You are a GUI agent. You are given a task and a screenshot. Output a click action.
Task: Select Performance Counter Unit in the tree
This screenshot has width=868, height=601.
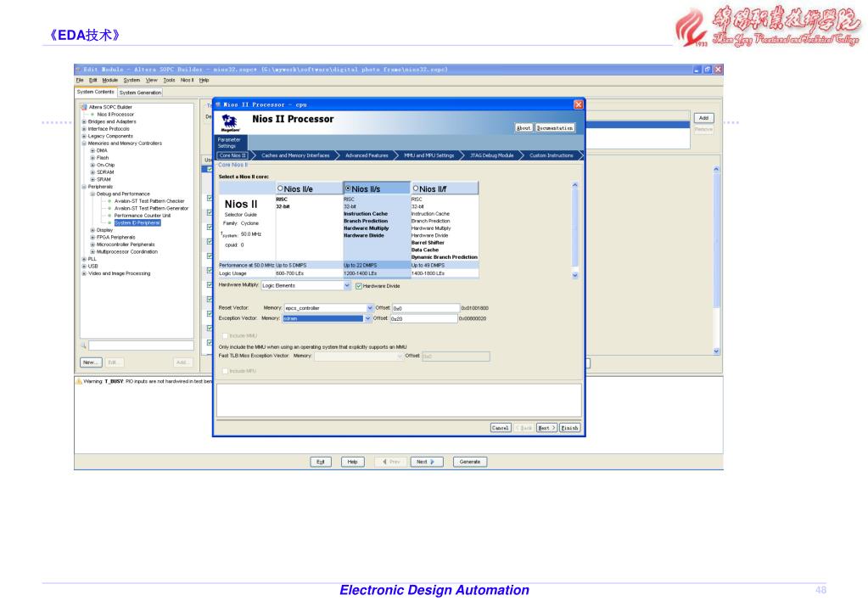[143, 216]
